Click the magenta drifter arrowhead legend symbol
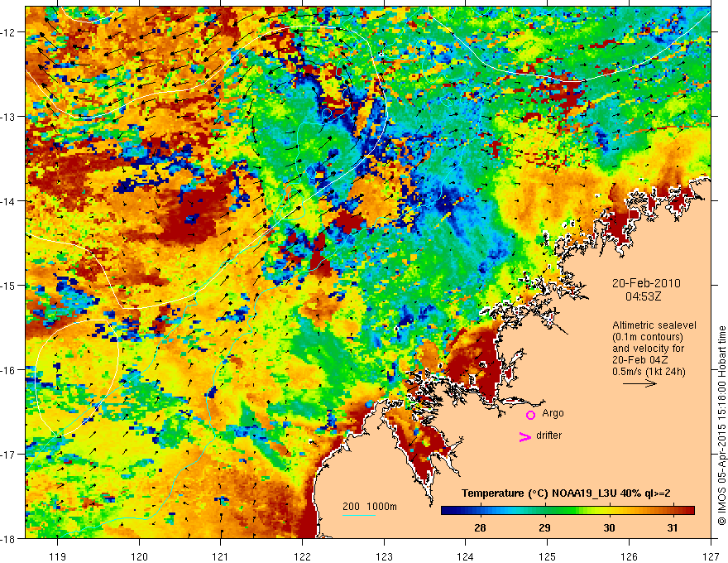The width and height of the screenshot is (728, 563). [x=525, y=436]
